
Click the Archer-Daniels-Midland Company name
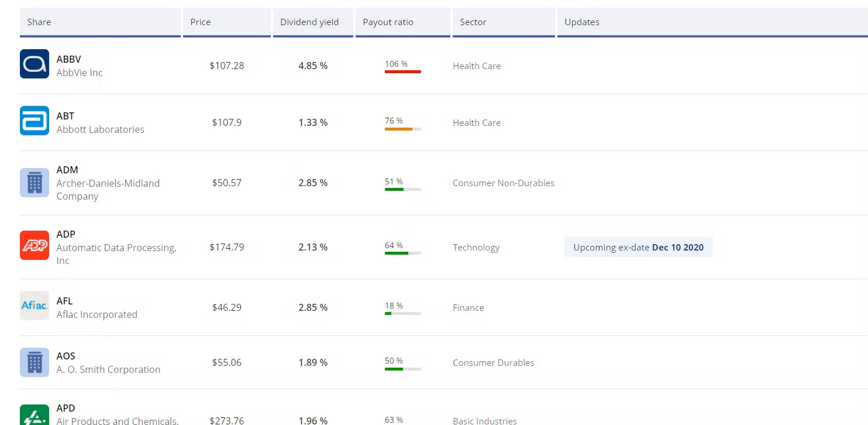[108, 190]
